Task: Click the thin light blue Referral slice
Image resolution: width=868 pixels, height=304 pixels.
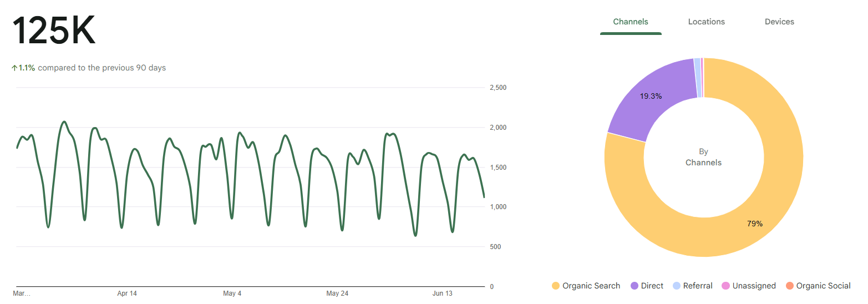Action: tap(697, 78)
